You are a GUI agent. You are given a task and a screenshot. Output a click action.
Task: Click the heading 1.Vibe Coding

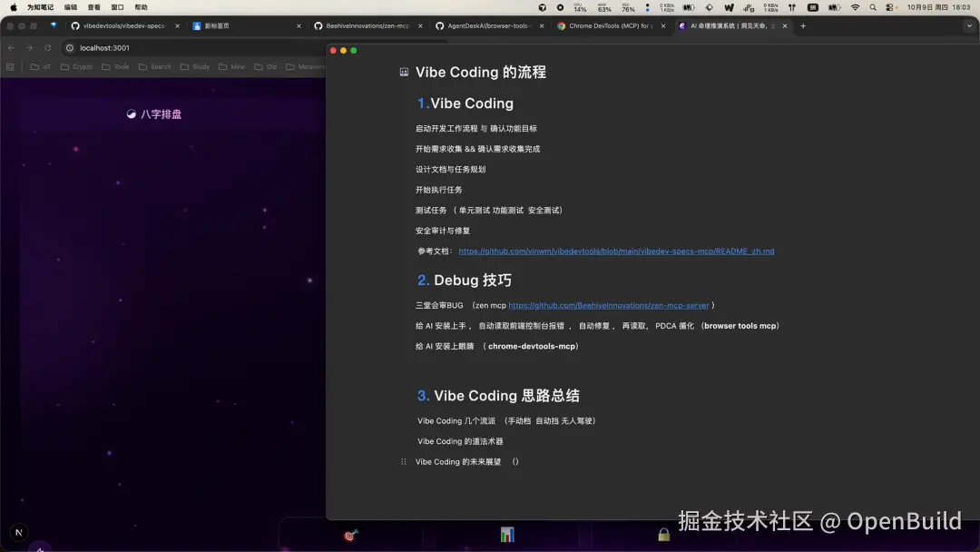pyautogui.click(x=465, y=103)
